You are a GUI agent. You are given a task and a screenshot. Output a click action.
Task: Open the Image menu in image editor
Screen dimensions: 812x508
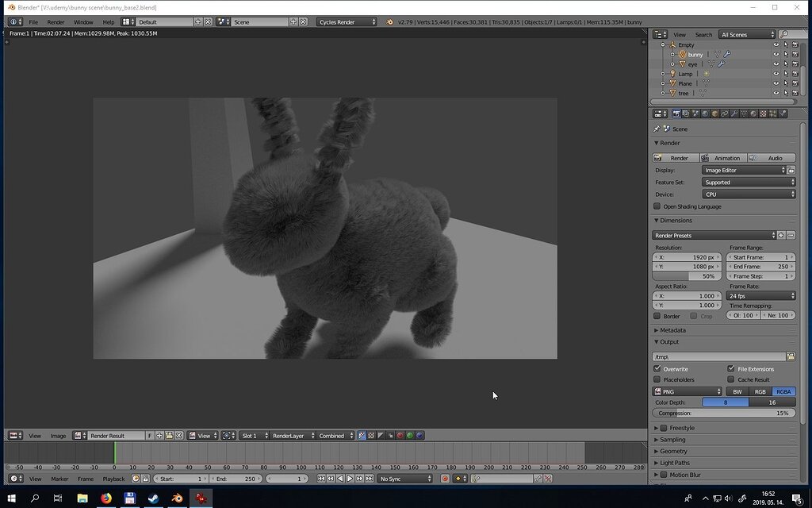pos(58,436)
